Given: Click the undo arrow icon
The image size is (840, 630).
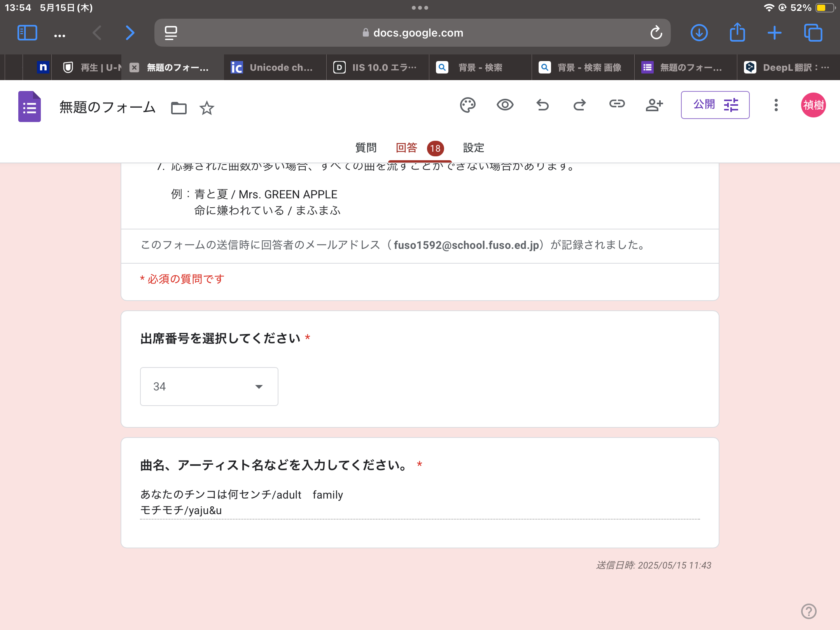Looking at the screenshot, I should click(542, 105).
